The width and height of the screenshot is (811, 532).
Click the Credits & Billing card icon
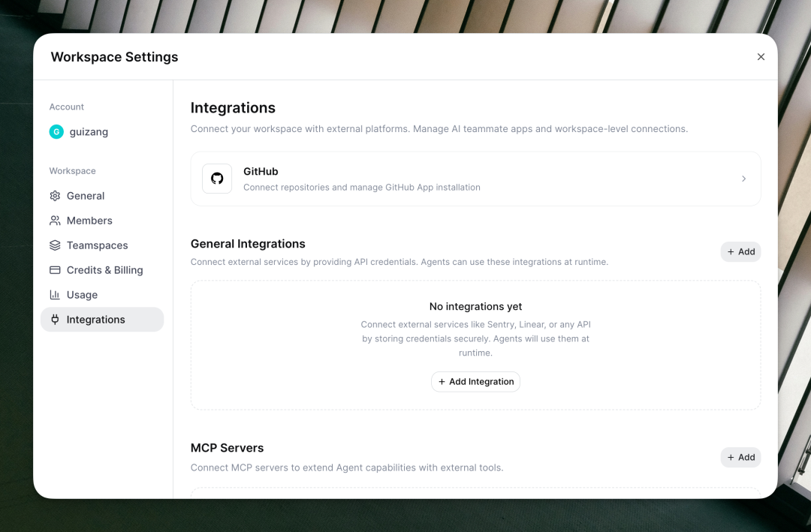[x=54, y=270]
